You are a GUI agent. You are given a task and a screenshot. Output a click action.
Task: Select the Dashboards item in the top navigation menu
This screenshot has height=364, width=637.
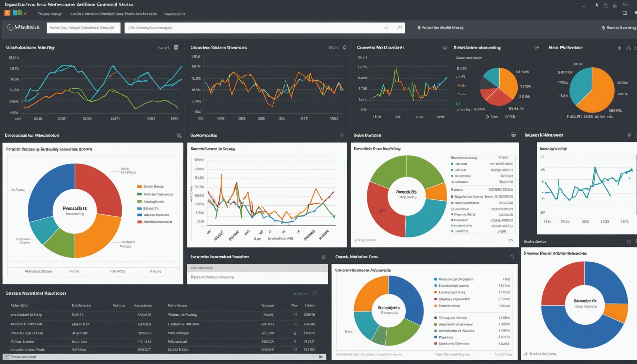pyautogui.click(x=51, y=14)
